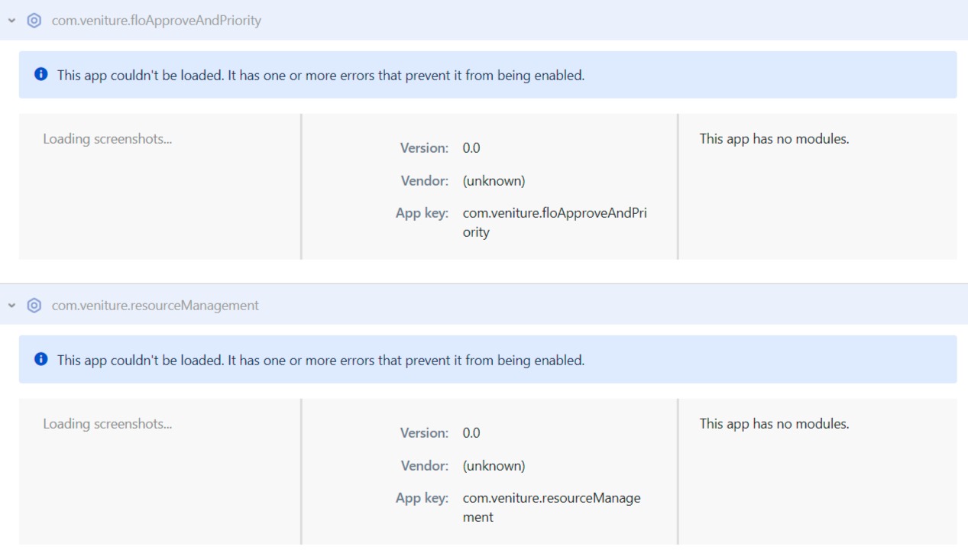The width and height of the screenshot is (968, 560).
Task: Click the App key value com.veniture.resourceManagement
Action: (x=552, y=507)
